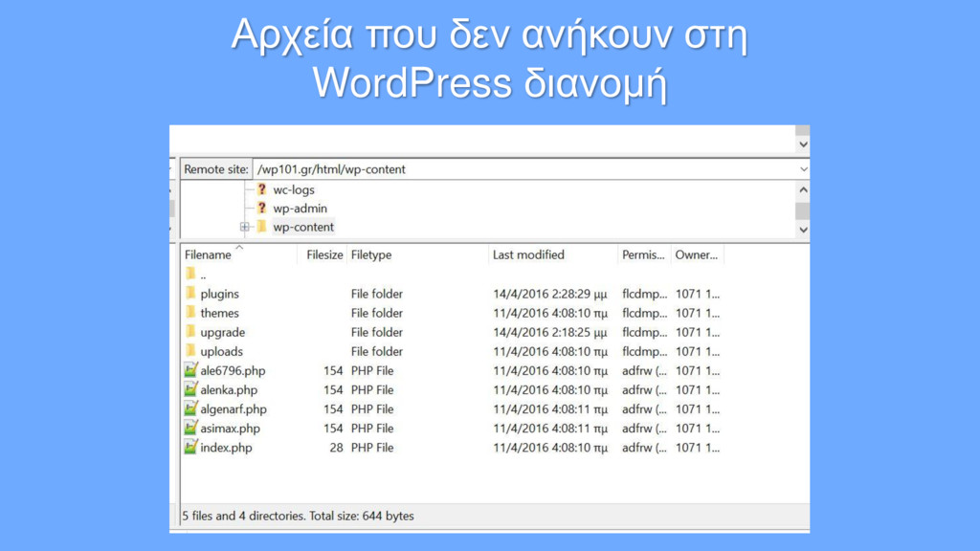The height and width of the screenshot is (551, 980).
Task: Click the parent directory folder icon
Action: [190, 274]
